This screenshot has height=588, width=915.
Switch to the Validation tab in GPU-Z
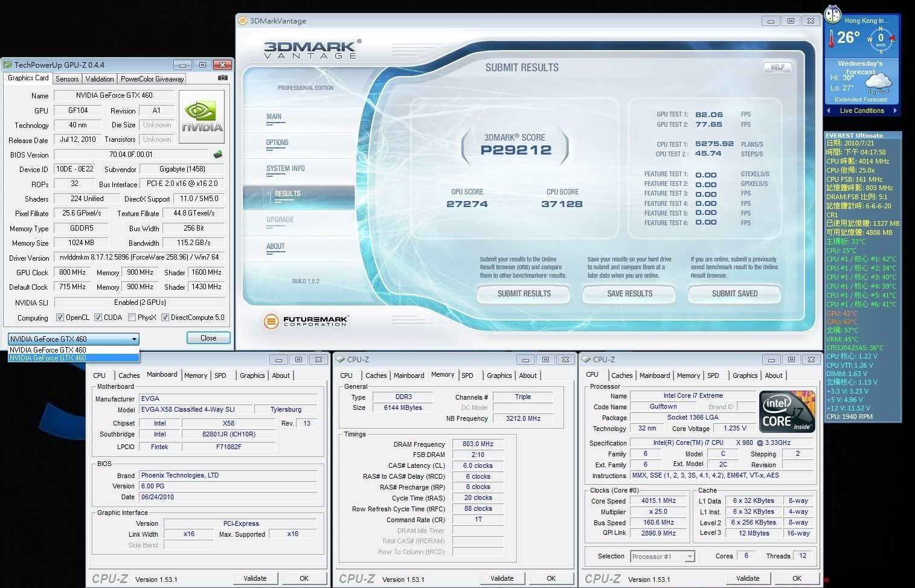coord(100,79)
